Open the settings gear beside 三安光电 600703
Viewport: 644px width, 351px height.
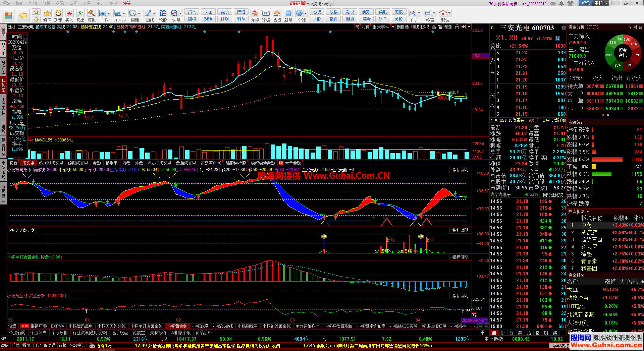coord(564,28)
